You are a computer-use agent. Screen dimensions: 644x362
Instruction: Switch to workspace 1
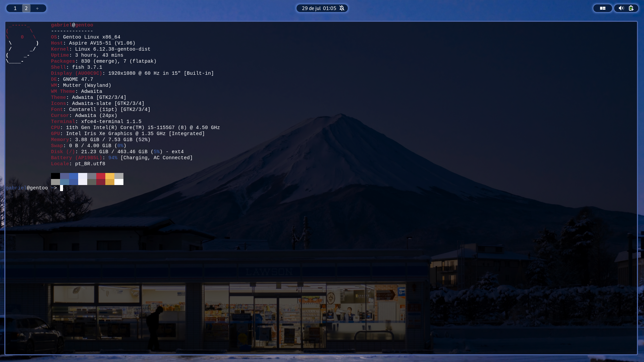[15, 8]
